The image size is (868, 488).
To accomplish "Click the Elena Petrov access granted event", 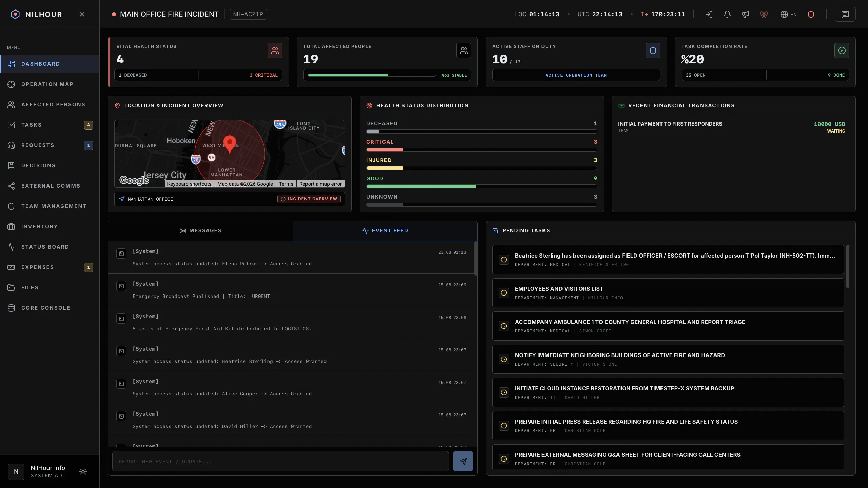I will [291, 258].
